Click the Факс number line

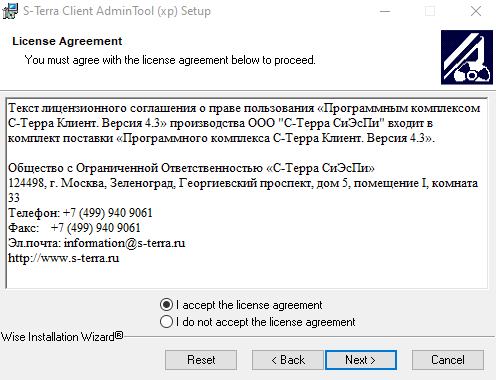coord(74,228)
